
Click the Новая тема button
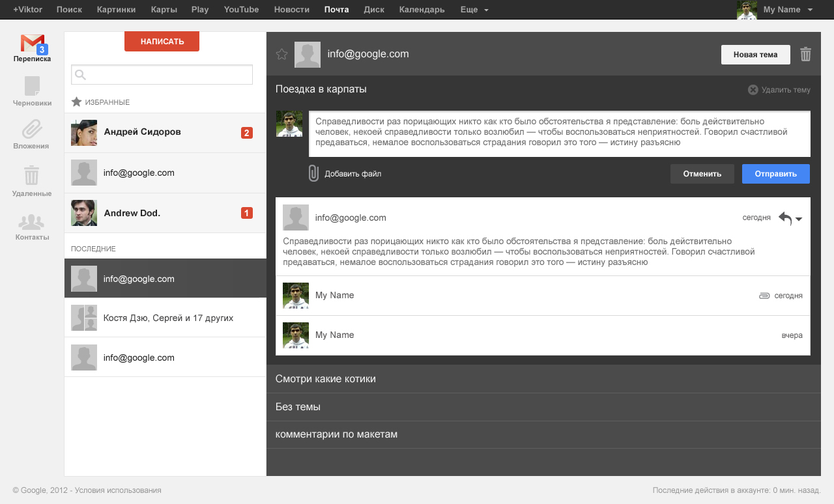click(x=756, y=55)
